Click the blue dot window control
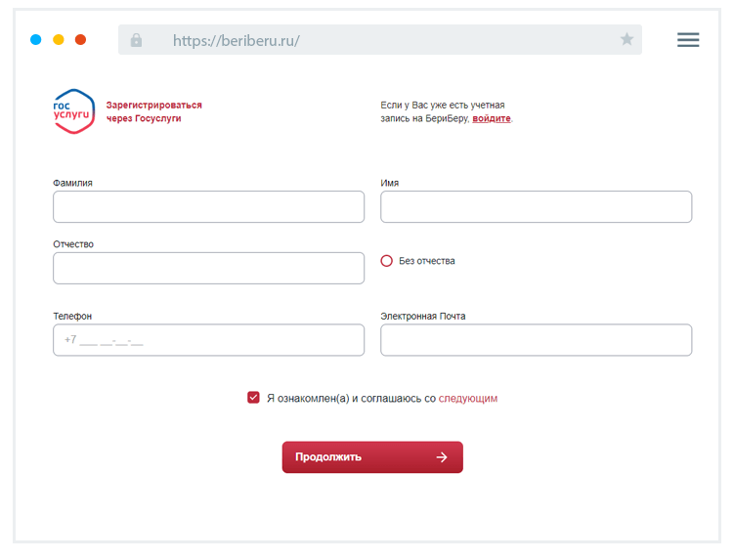Viewport: 734px width, 560px height. (36, 40)
